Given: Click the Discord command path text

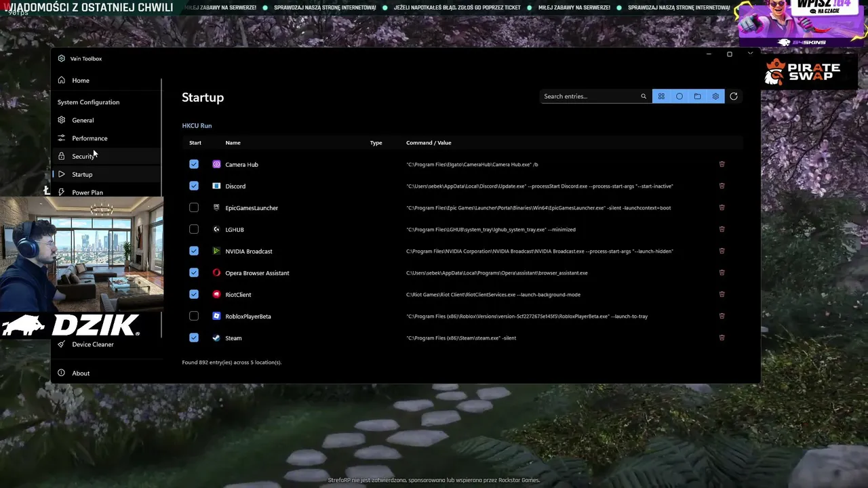Looking at the screenshot, I should tap(540, 186).
